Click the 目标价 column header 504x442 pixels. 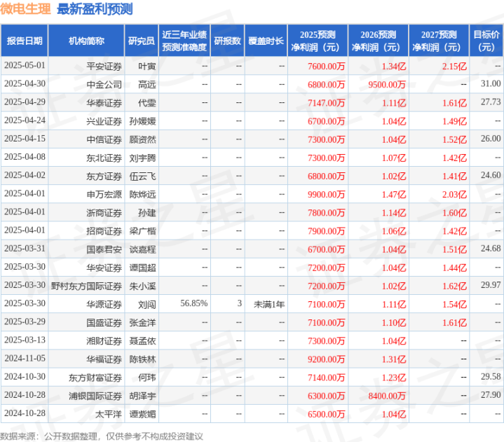486,41
